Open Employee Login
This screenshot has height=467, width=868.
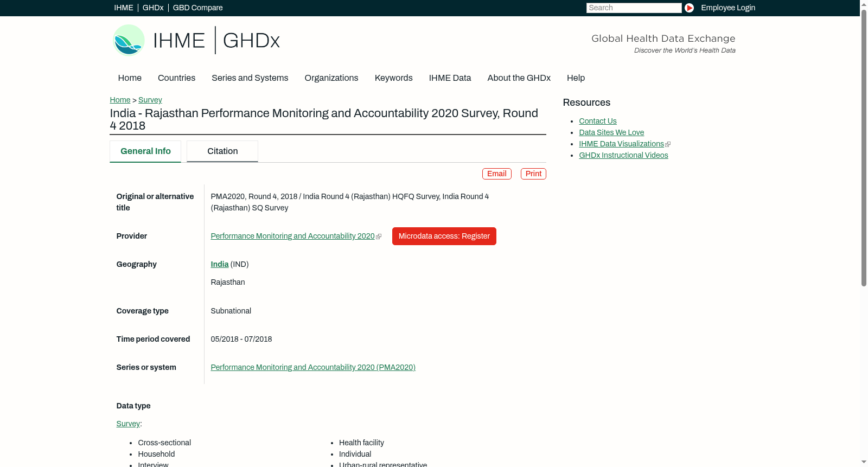[x=728, y=8]
